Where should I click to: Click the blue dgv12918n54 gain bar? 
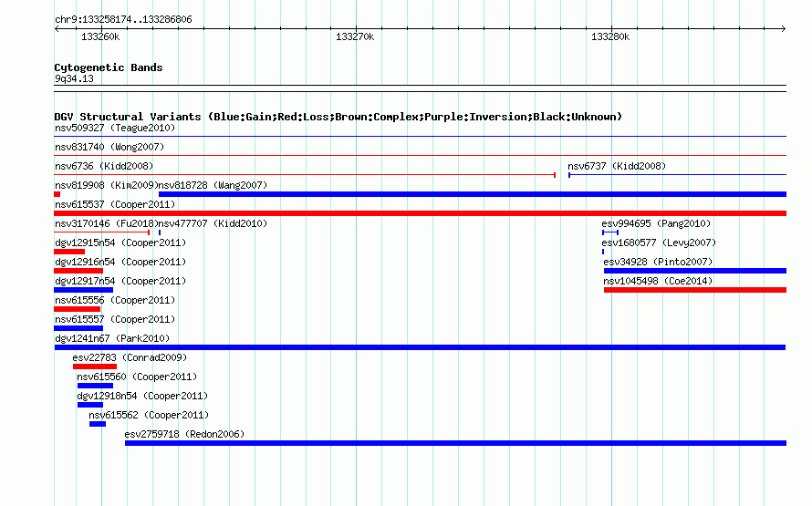pos(90,405)
